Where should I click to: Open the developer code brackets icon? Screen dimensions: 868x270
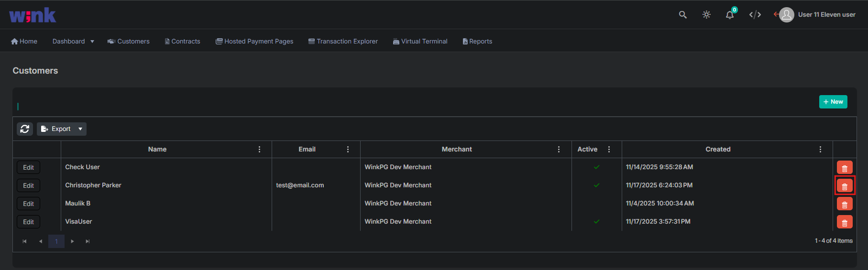point(755,15)
